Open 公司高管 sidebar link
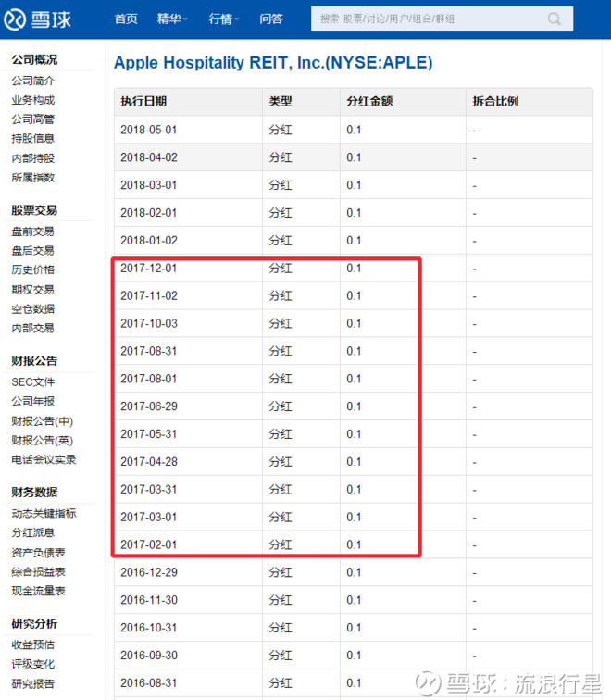The image size is (611, 700). [x=33, y=119]
